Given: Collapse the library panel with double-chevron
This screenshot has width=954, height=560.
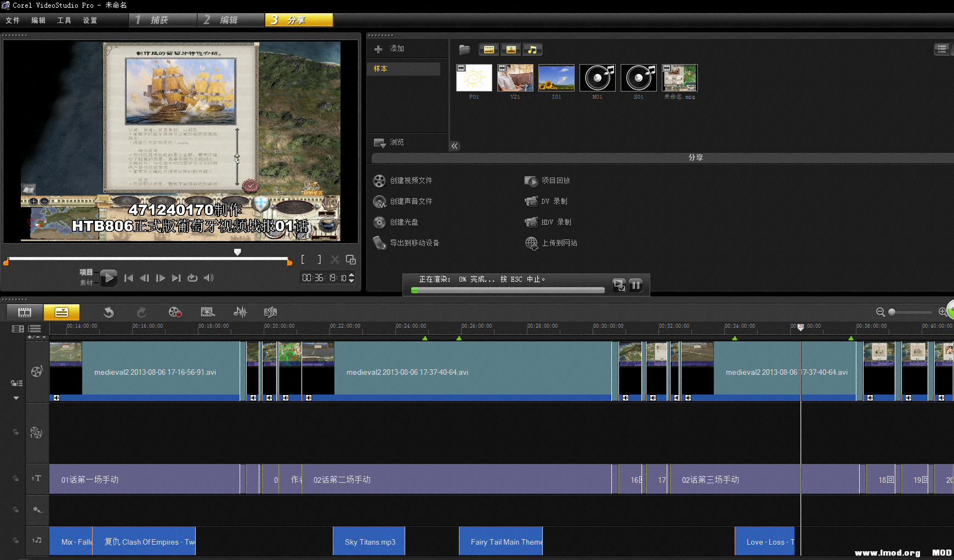Looking at the screenshot, I should tap(455, 146).
